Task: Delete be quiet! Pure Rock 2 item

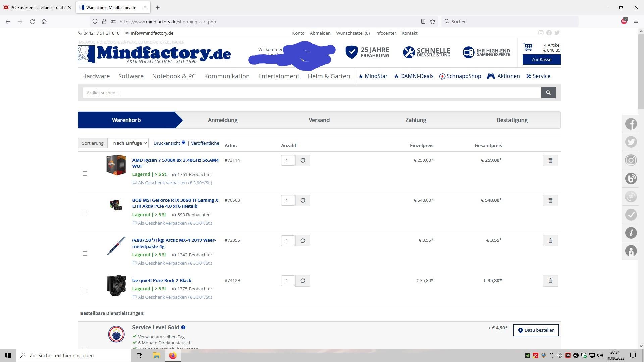Action: coord(550,281)
